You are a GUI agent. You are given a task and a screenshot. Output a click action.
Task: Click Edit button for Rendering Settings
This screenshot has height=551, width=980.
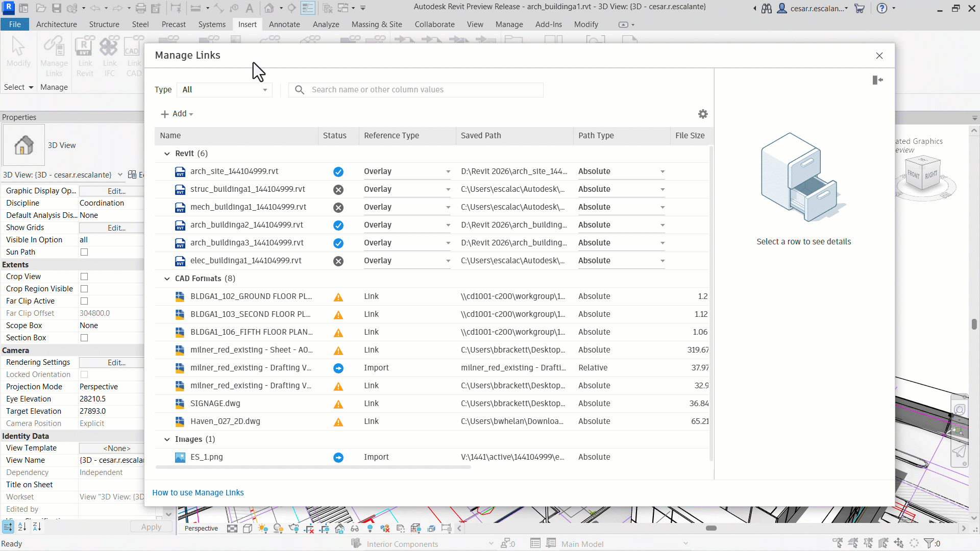pyautogui.click(x=116, y=362)
